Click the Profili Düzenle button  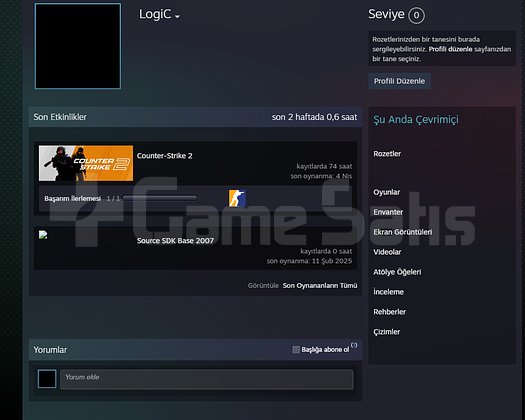399,81
